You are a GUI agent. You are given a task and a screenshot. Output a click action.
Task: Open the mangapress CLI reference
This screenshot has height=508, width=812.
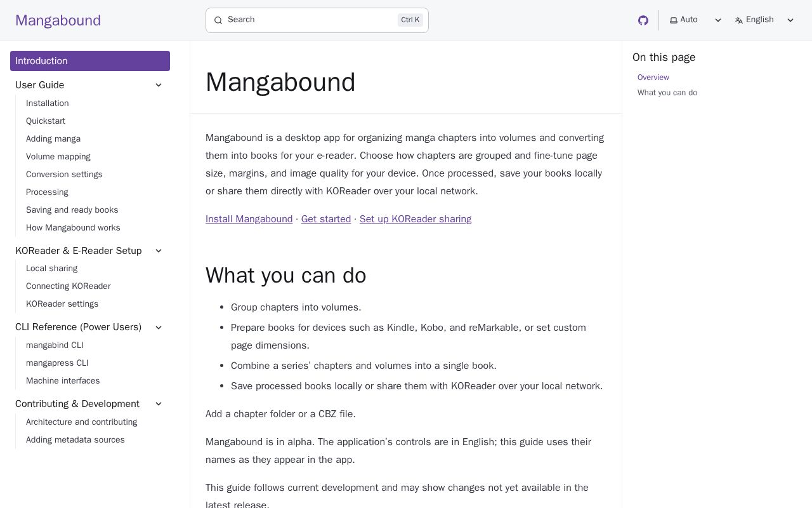coord(57,363)
